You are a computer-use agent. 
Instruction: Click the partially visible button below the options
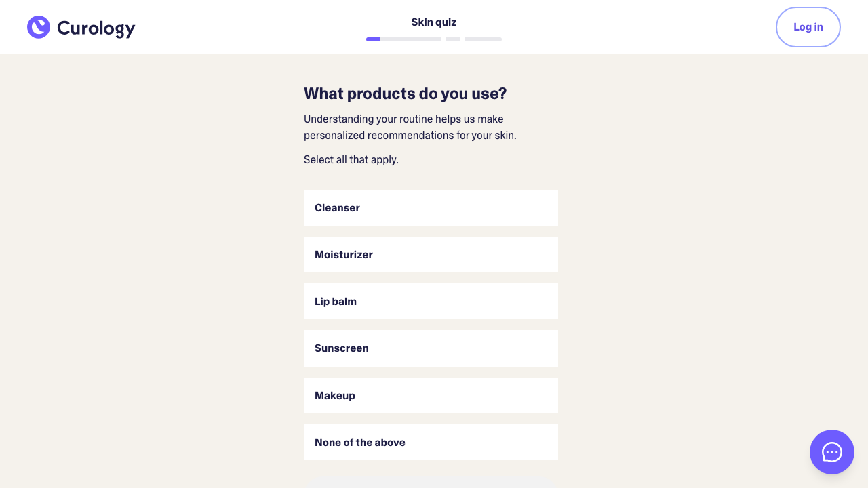click(x=431, y=483)
